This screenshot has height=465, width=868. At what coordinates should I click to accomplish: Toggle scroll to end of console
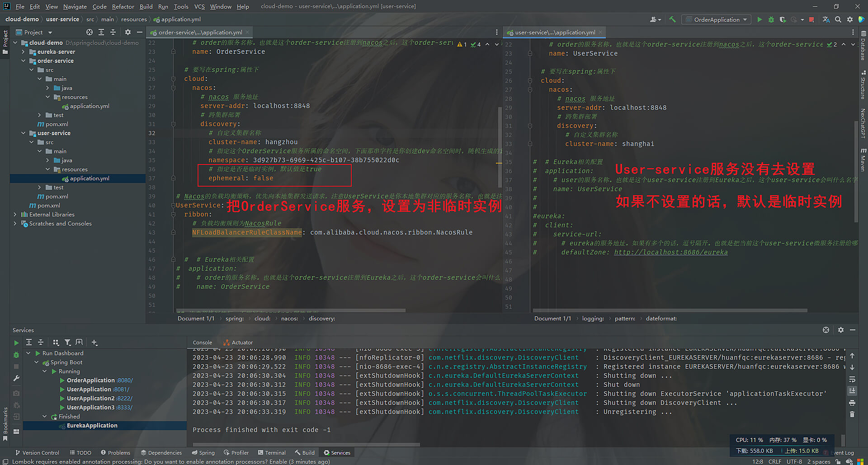click(852, 390)
